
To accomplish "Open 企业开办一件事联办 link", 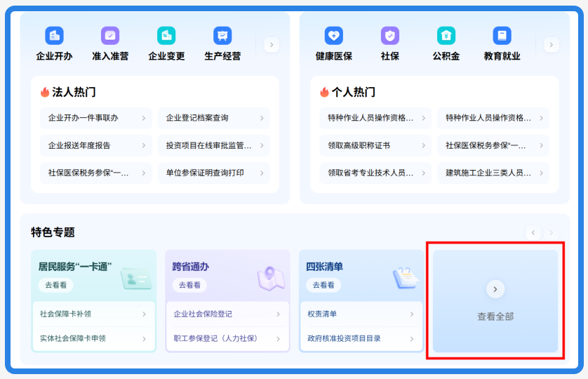I will pyautogui.click(x=96, y=118).
